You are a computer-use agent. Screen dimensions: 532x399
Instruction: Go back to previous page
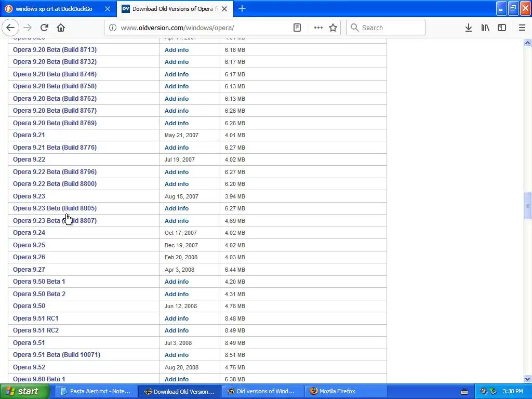click(10, 28)
